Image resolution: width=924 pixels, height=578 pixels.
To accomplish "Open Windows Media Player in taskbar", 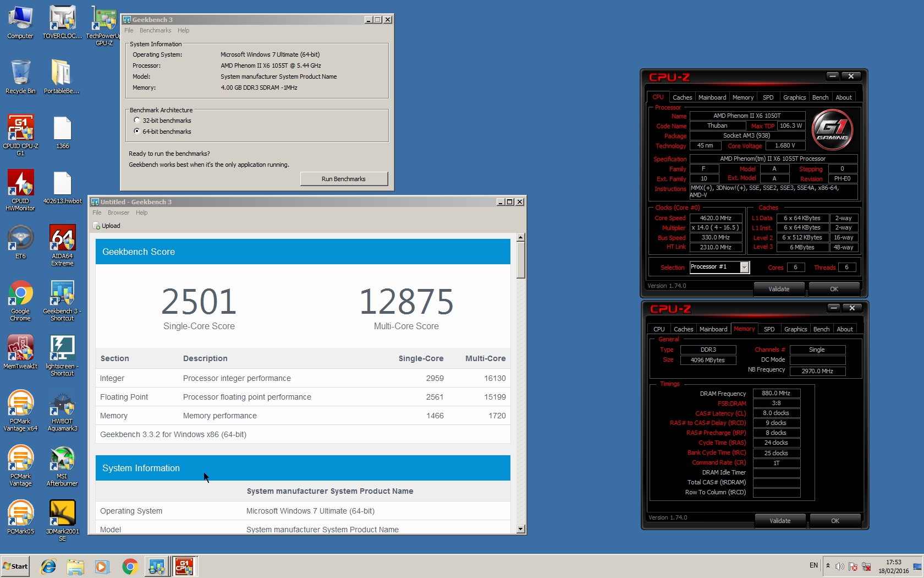I will (x=102, y=566).
